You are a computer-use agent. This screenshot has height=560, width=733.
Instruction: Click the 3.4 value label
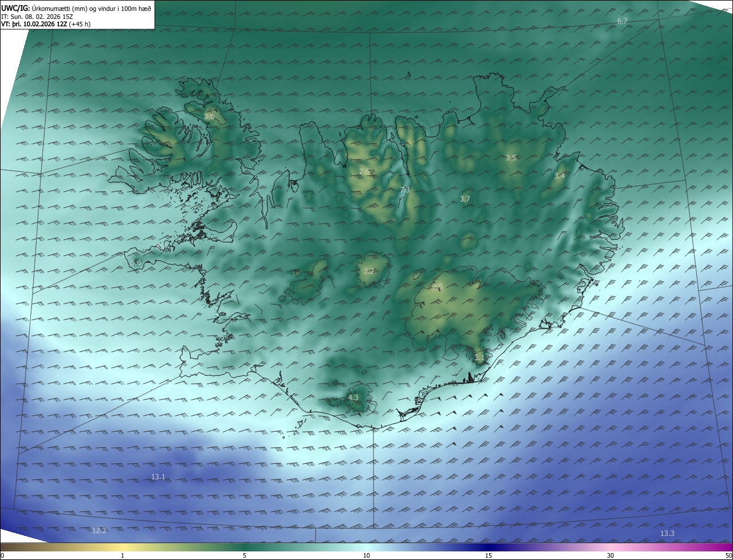(x=559, y=176)
